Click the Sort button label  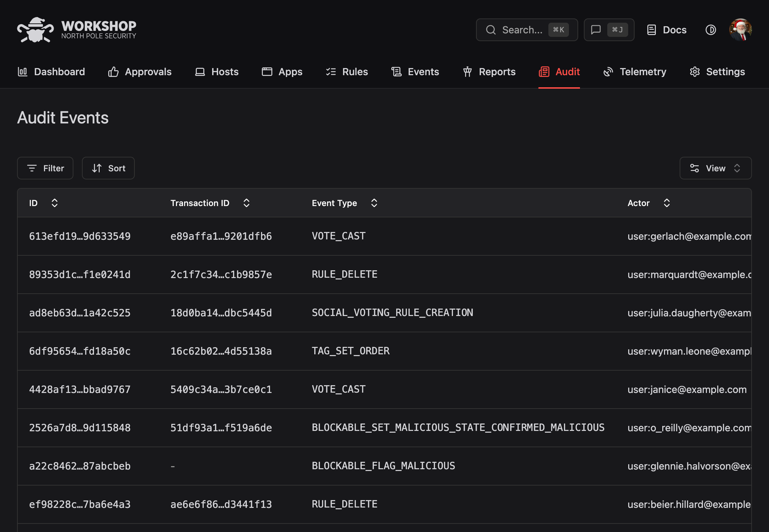(x=117, y=168)
